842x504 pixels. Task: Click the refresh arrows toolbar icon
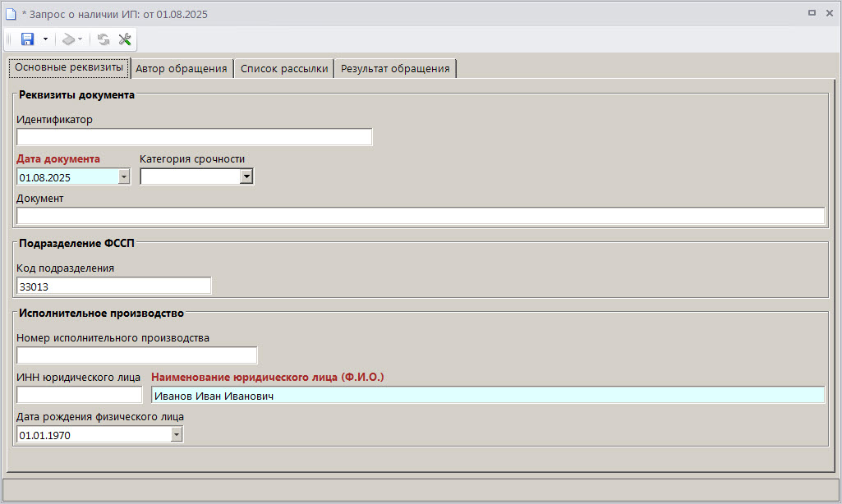[104, 39]
